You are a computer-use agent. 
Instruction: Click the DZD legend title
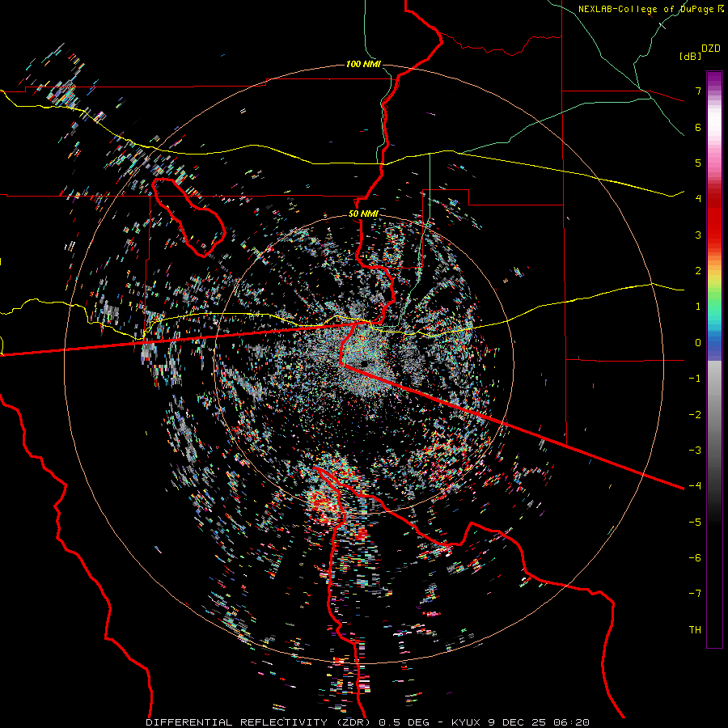tap(711, 49)
